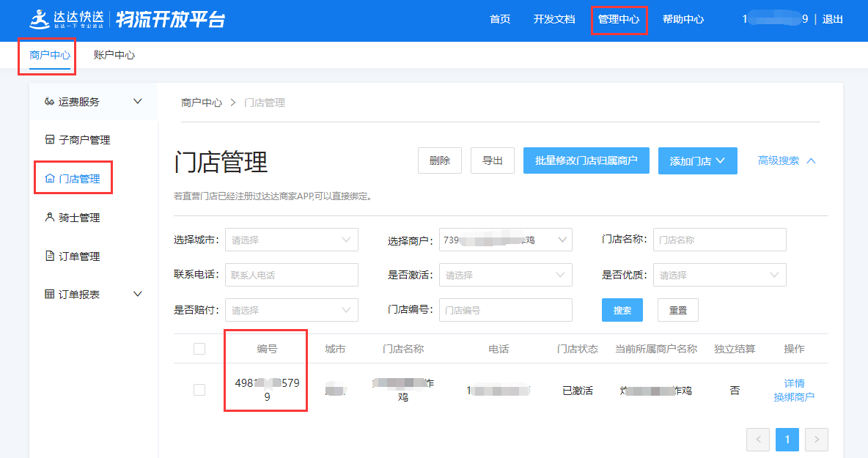Expand the 订单报表 menu chevron
Screen dimensions: 868x458
tap(138, 294)
